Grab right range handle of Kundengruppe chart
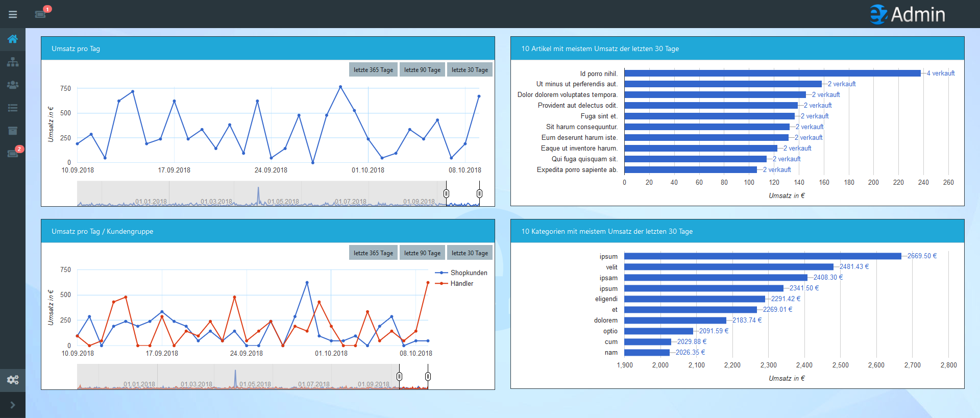The image size is (980, 418). pyautogui.click(x=428, y=376)
